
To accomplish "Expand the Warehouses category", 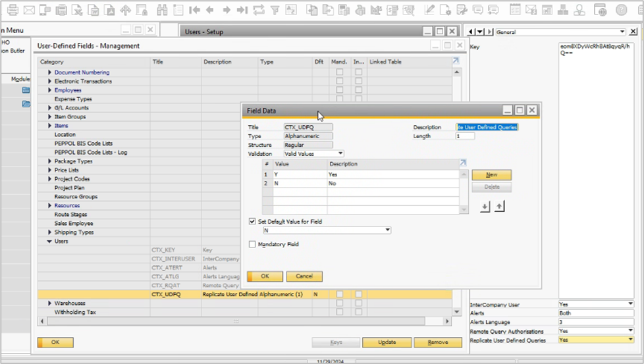I will 50,303.
